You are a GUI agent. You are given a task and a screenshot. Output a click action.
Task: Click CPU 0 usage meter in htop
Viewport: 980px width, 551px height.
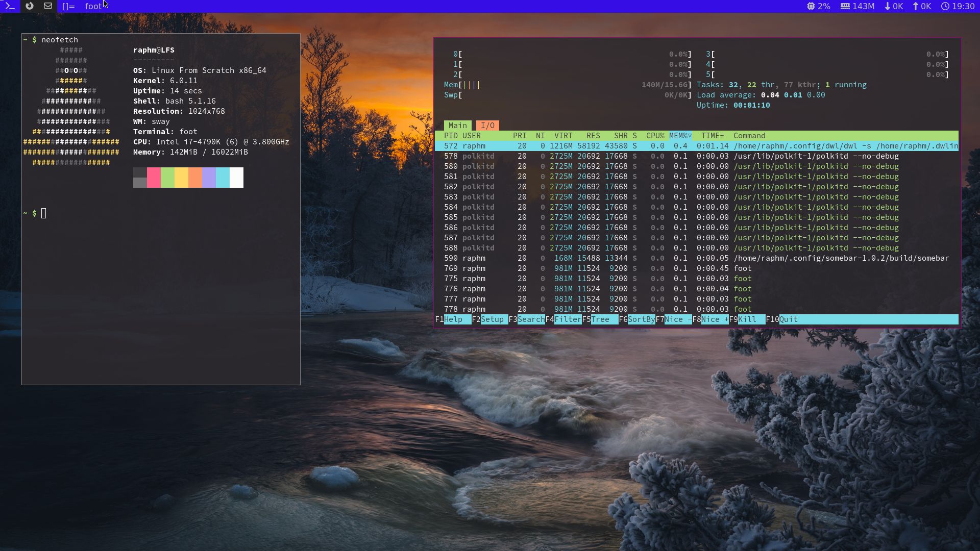click(572, 54)
